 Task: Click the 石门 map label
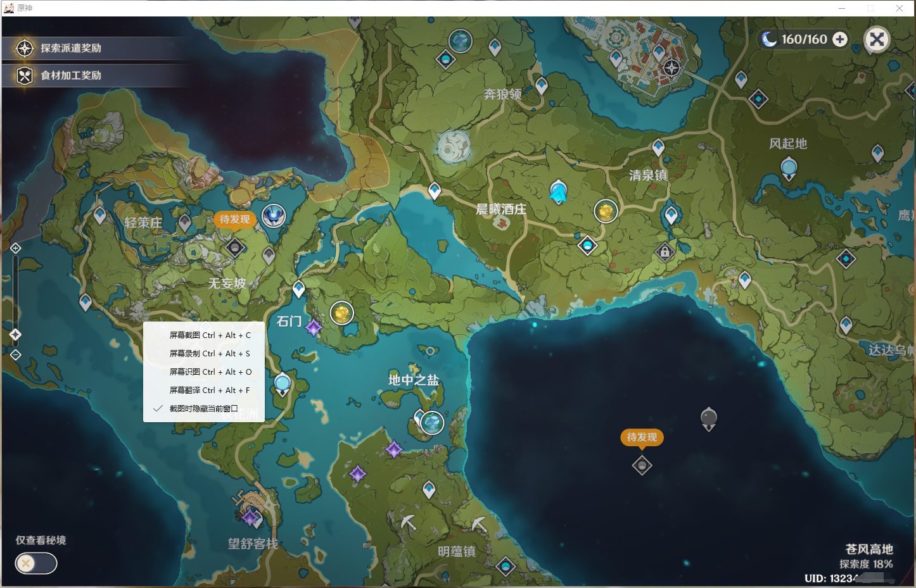tap(289, 322)
